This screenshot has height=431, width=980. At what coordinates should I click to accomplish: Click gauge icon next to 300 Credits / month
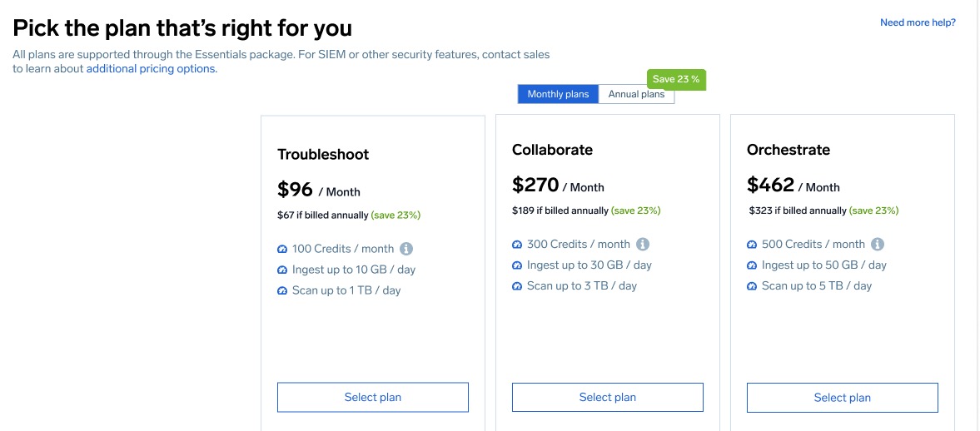click(x=517, y=245)
